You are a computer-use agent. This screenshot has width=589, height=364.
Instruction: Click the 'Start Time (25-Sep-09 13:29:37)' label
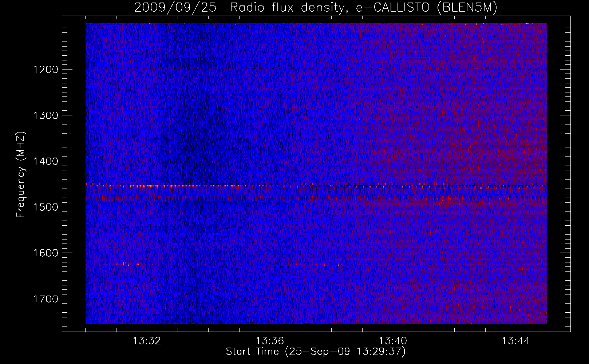(x=316, y=352)
